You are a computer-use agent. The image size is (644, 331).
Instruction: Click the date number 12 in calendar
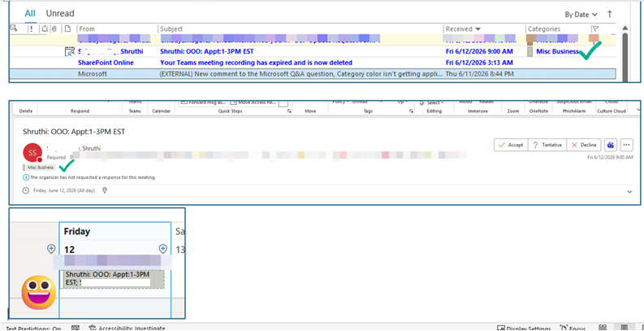tap(69, 250)
